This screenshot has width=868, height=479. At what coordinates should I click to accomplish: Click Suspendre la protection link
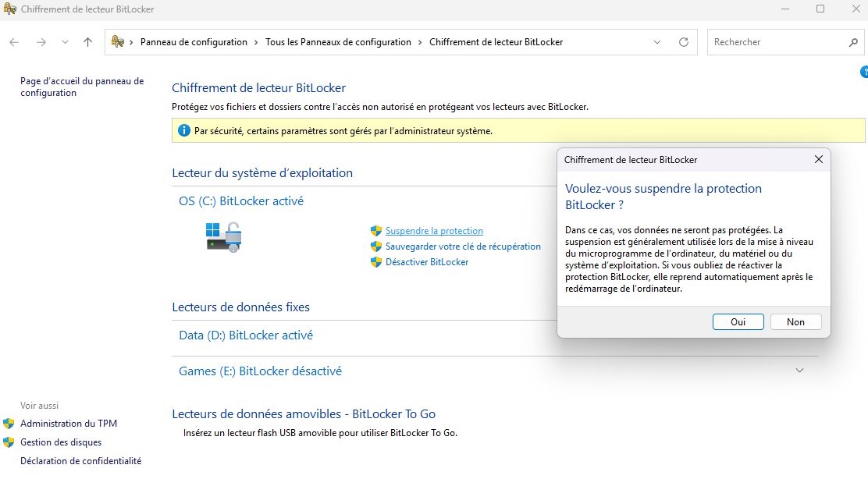click(434, 231)
